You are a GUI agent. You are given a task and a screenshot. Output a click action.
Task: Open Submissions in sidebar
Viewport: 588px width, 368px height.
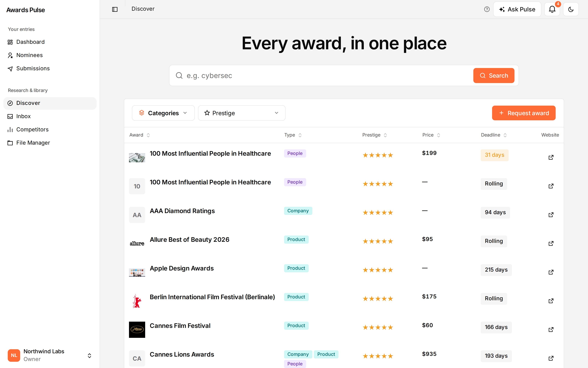pos(50,68)
